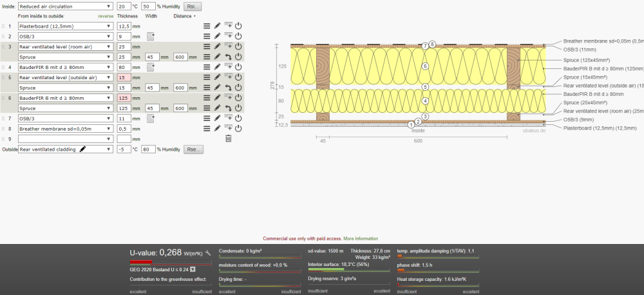This screenshot has width=644, height=295.
Task: Open the empty layer 9 material dropdown
Action: pyautogui.click(x=65, y=139)
